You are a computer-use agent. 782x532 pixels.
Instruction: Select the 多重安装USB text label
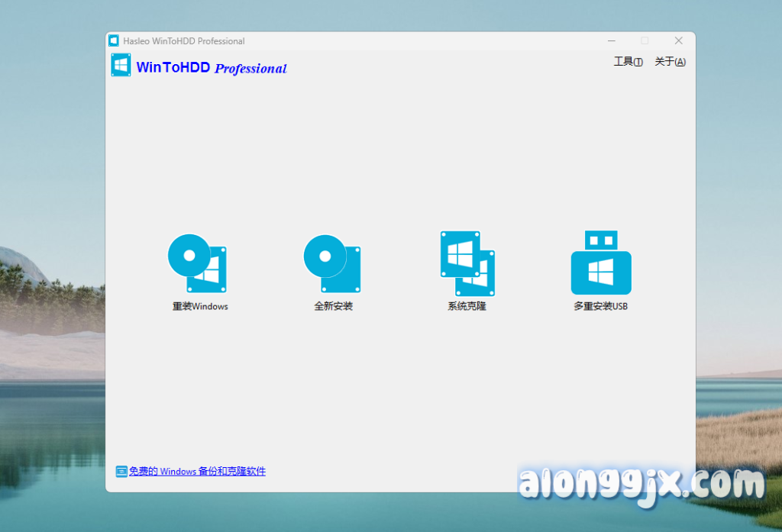[600, 306]
